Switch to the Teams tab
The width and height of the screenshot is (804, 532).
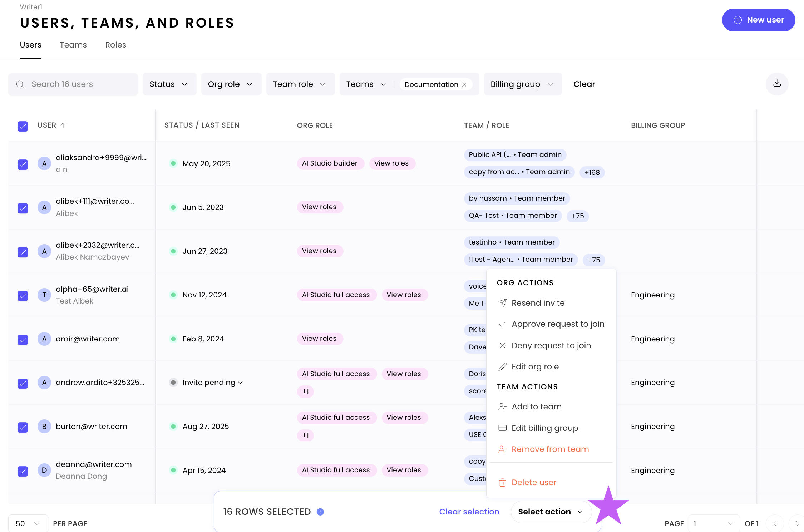73,45
